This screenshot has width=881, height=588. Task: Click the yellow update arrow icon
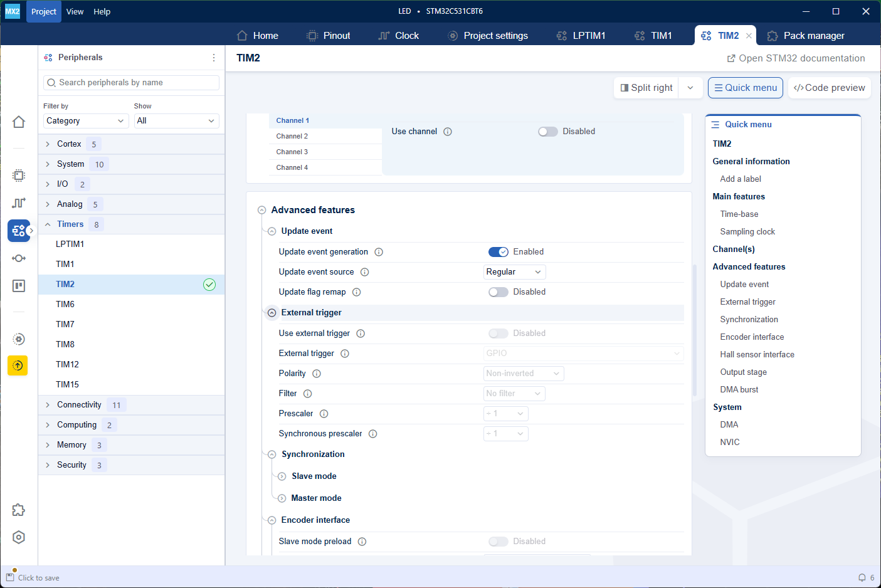(18, 365)
